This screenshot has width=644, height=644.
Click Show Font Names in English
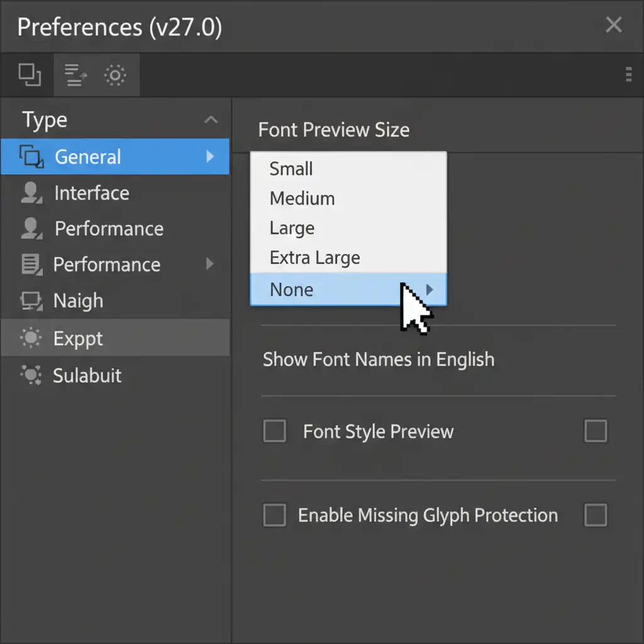pos(378,360)
